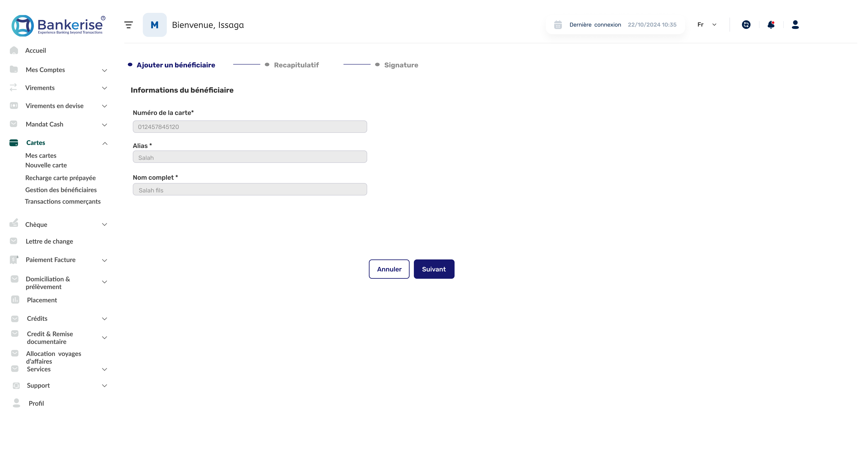Open the notifications bell
The image size is (868, 476).
pyautogui.click(x=771, y=25)
